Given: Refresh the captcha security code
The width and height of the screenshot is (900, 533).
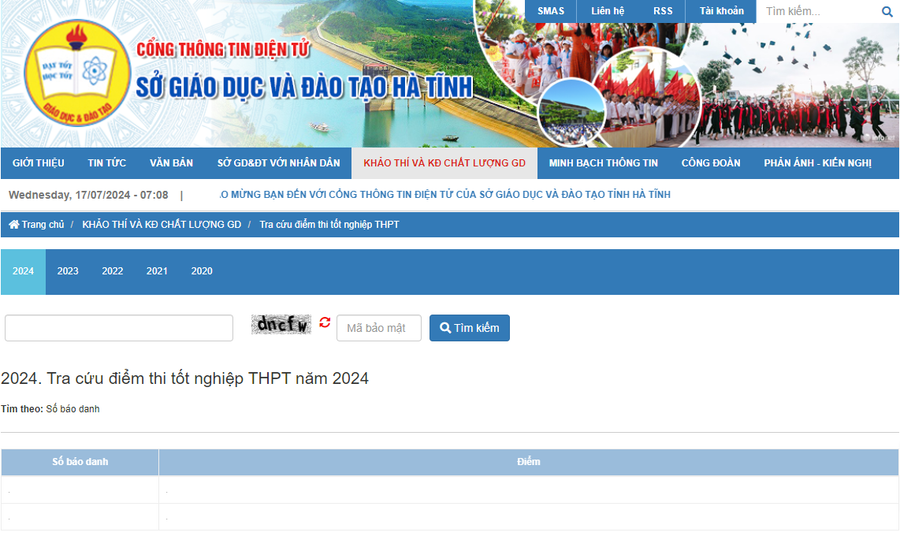Looking at the screenshot, I should point(325,322).
